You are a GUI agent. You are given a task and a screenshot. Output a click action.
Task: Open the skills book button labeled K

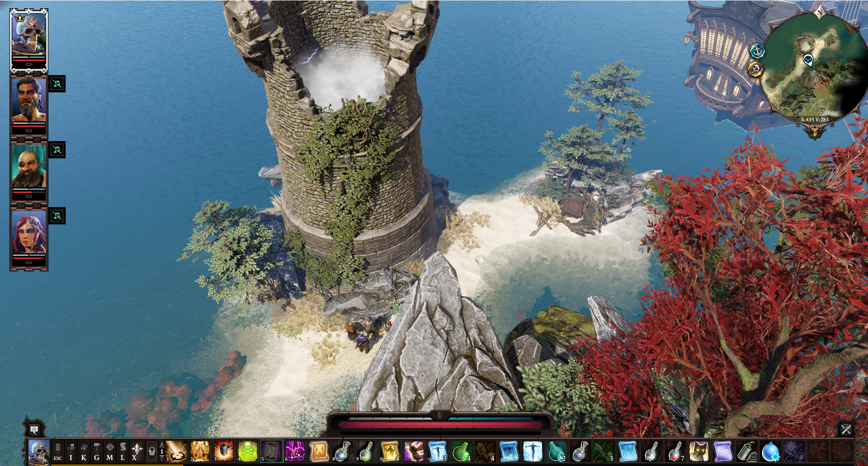[x=83, y=451]
